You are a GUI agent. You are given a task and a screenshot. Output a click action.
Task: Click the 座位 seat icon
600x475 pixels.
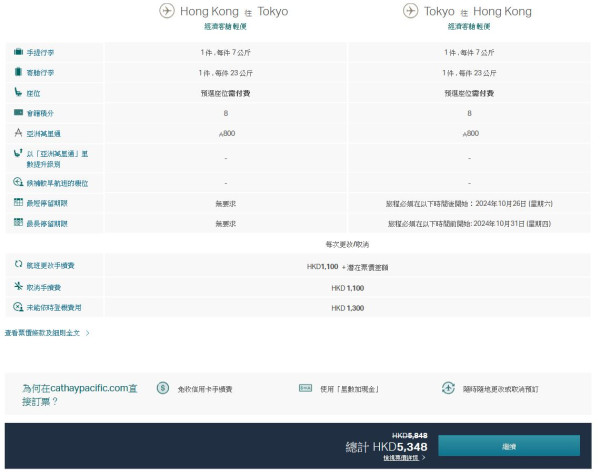tap(18, 92)
